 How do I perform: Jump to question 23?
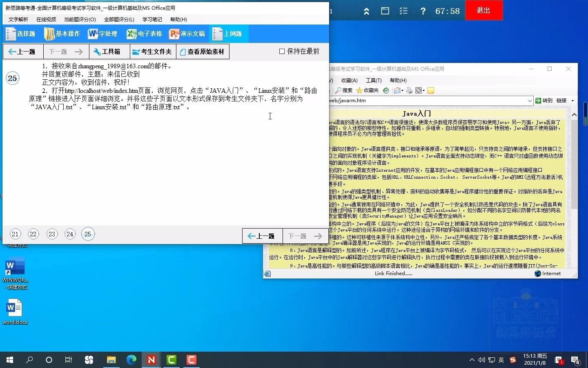click(x=52, y=234)
